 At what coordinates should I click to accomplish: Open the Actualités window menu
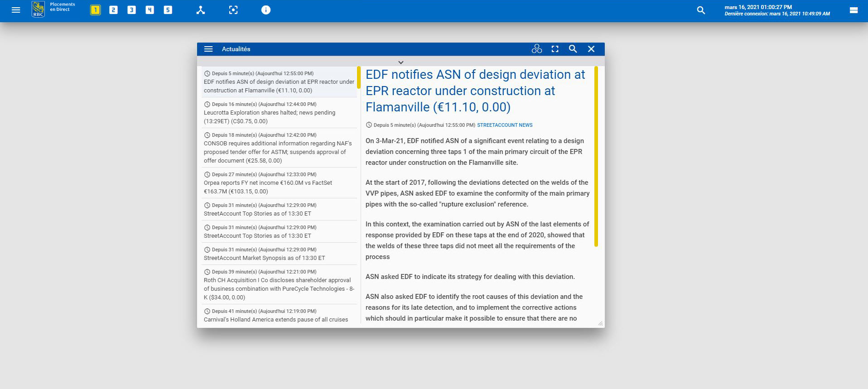coord(208,49)
